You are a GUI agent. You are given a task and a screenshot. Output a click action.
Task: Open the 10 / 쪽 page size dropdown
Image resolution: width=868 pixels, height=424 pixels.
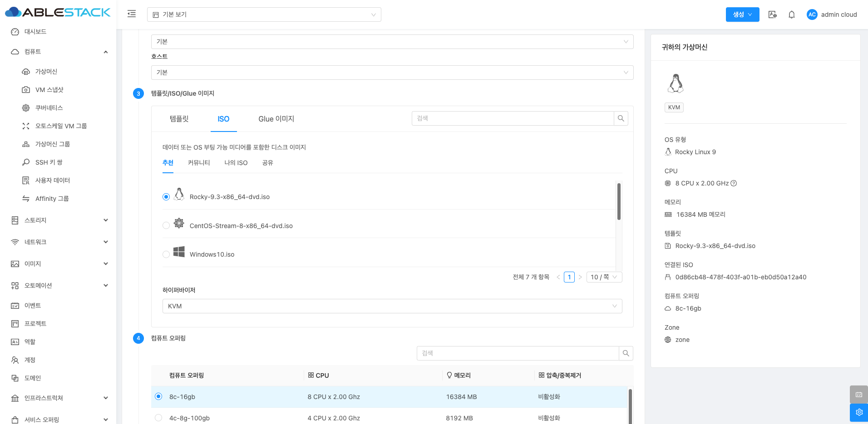(604, 277)
